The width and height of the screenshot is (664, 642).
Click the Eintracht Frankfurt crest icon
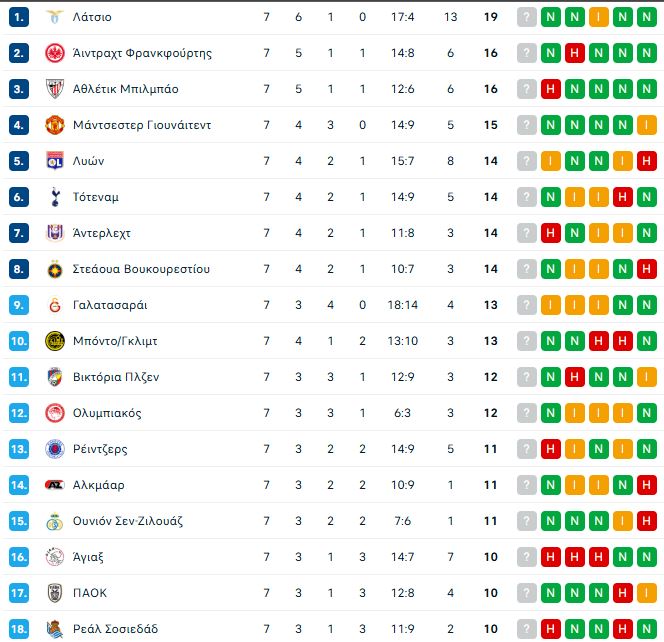click(55, 53)
